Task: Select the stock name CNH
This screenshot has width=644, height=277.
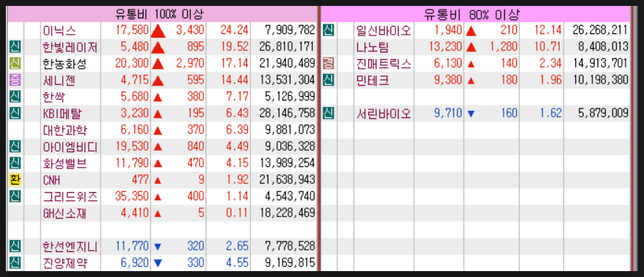Action: (x=52, y=180)
